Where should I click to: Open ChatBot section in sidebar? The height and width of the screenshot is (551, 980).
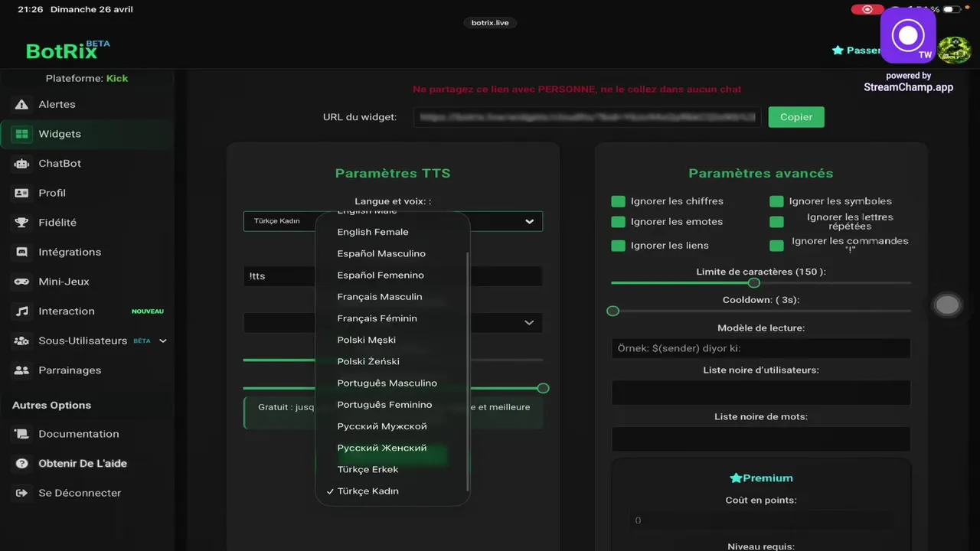[60, 164]
